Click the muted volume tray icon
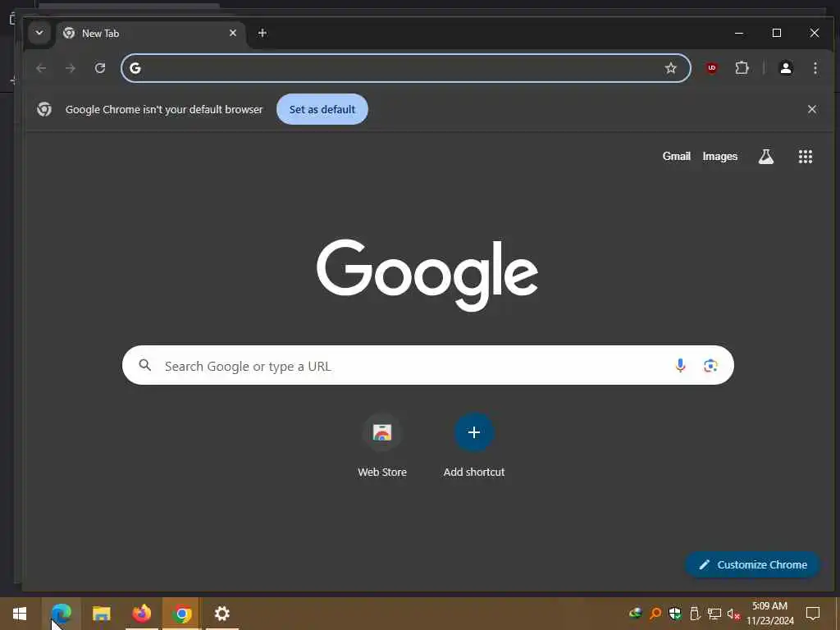The width and height of the screenshot is (840, 630). (x=733, y=614)
